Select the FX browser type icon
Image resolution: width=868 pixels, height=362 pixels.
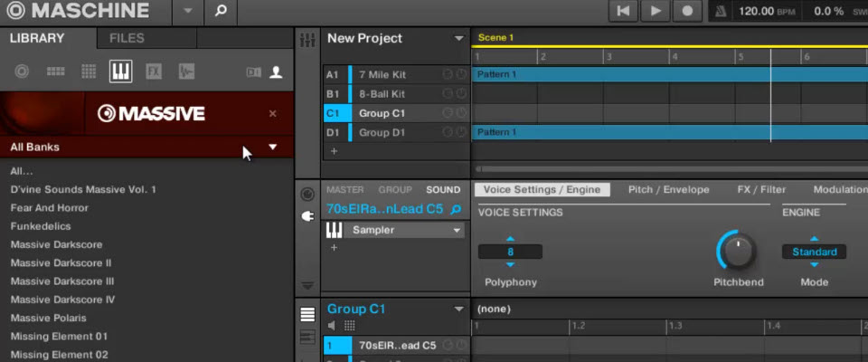tap(154, 71)
